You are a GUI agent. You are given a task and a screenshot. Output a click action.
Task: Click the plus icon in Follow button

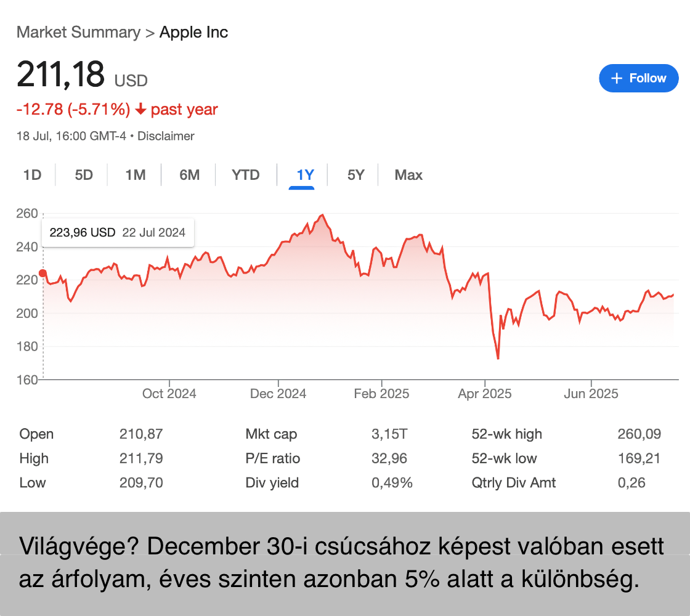tap(617, 78)
